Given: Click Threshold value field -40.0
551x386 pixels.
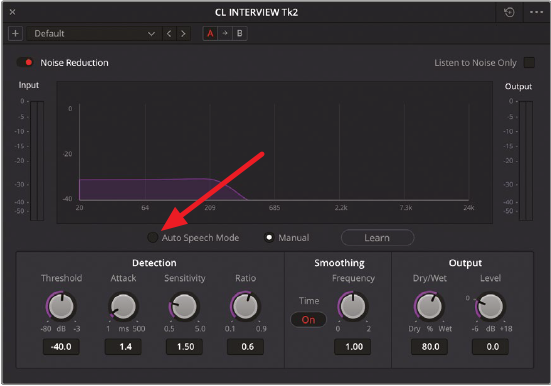Looking at the screenshot, I should (61, 347).
